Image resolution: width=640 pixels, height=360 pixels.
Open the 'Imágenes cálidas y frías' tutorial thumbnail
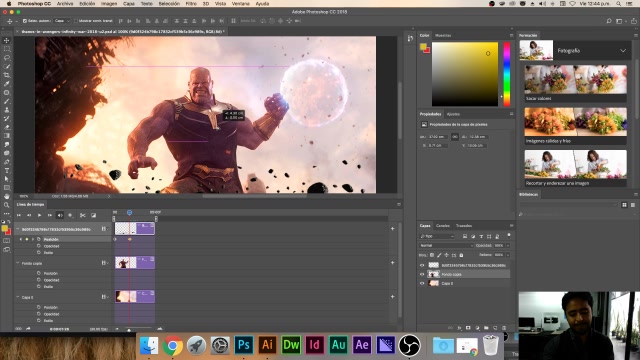(x=575, y=122)
